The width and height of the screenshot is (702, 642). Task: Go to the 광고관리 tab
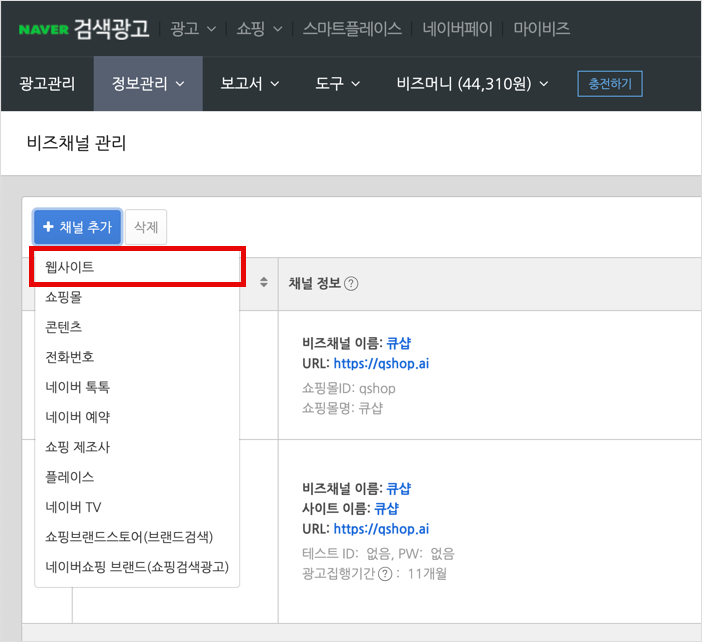47,84
